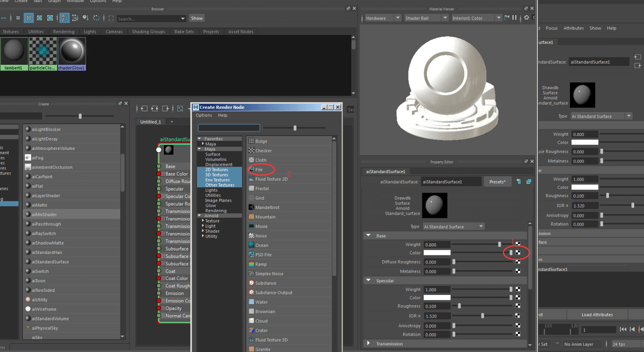Image resolution: width=644 pixels, height=352 pixels.
Task: Collapse the Specular section in Property Editor
Action: [369, 280]
